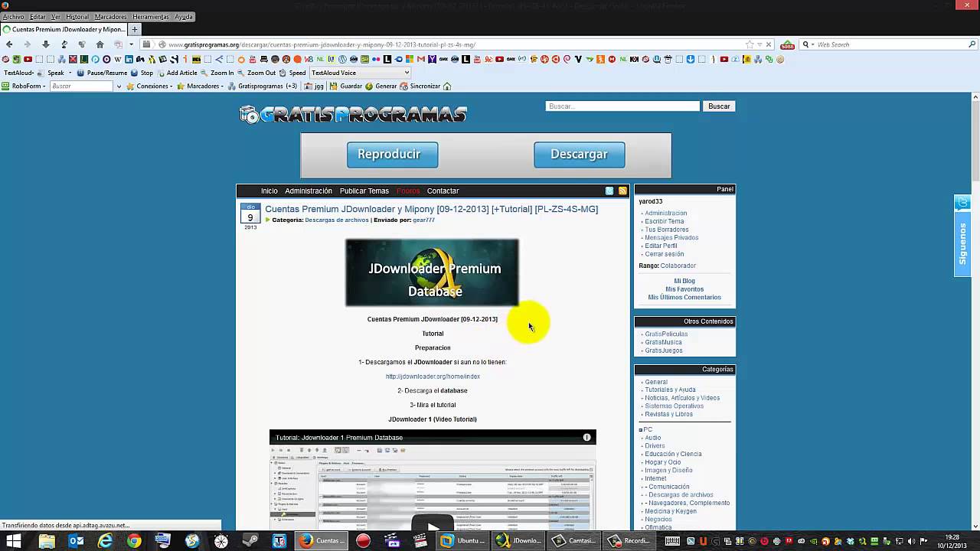Click Speed in TextAloud toolbar
The image size is (980, 551).
[x=292, y=73]
